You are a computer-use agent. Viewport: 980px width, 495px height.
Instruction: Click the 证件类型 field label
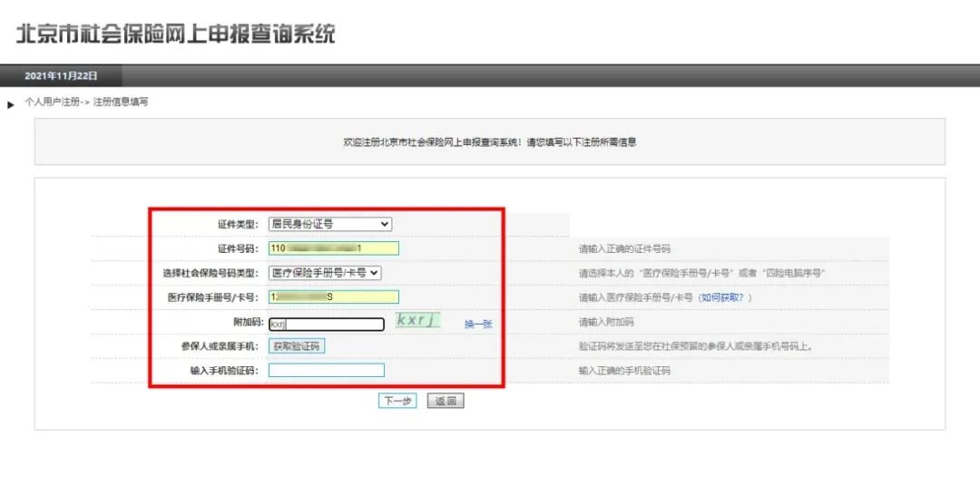pos(238,224)
